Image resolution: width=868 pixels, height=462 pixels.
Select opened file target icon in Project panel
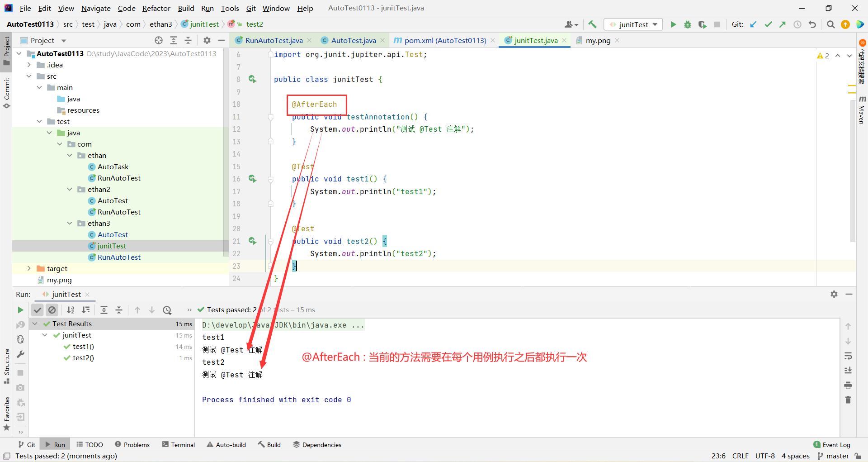(159, 40)
